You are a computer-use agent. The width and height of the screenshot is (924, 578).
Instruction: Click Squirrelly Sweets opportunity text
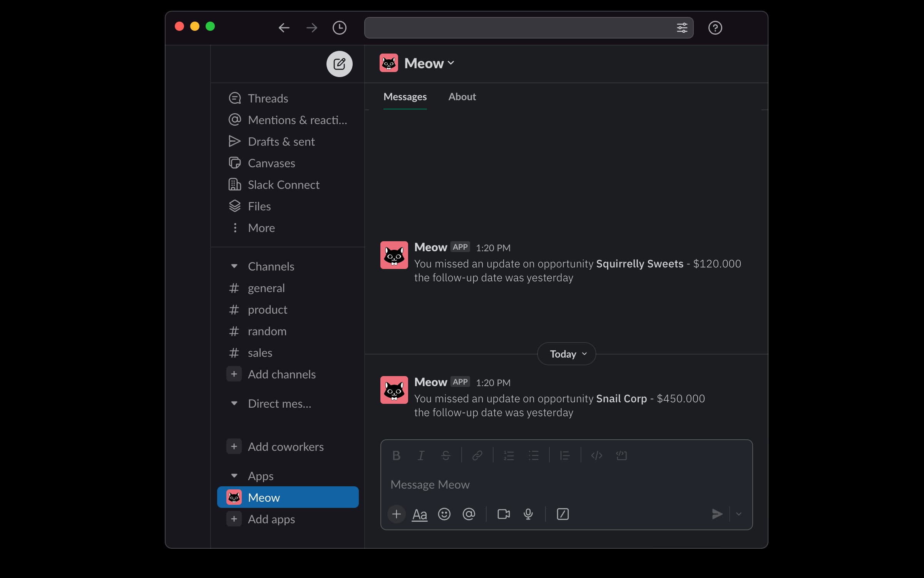[x=639, y=264]
